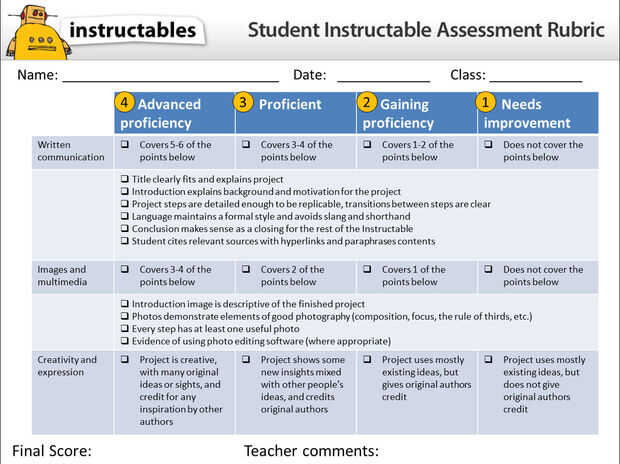This screenshot has width=620, height=464.
Task: Click the yellow number 1 badge
Action: pos(486,102)
